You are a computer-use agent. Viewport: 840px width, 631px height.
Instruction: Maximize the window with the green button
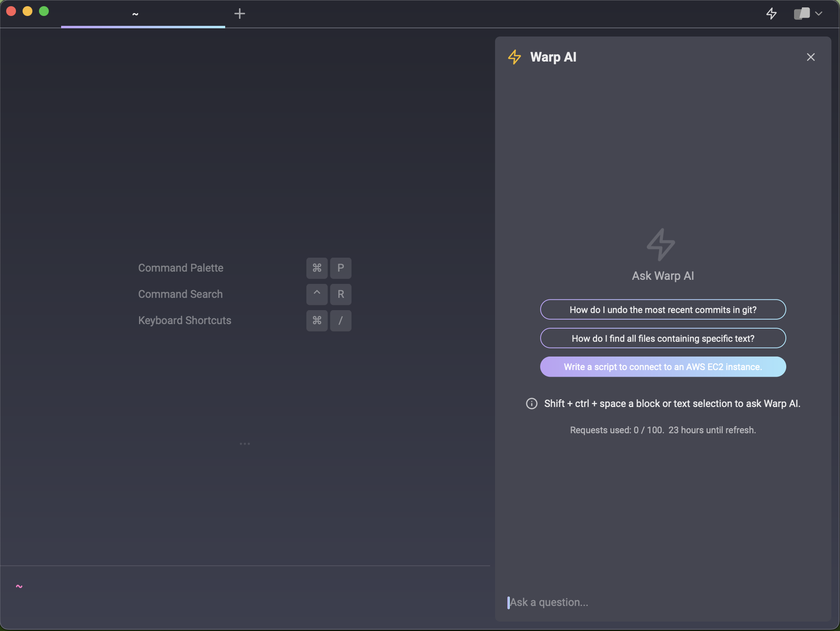coord(44,11)
